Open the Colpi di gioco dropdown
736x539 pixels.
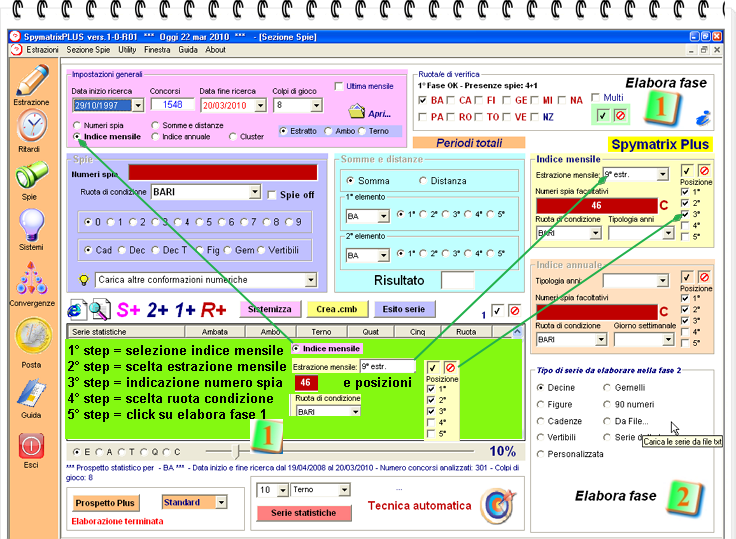pyautogui.click(x=316, y=105)
